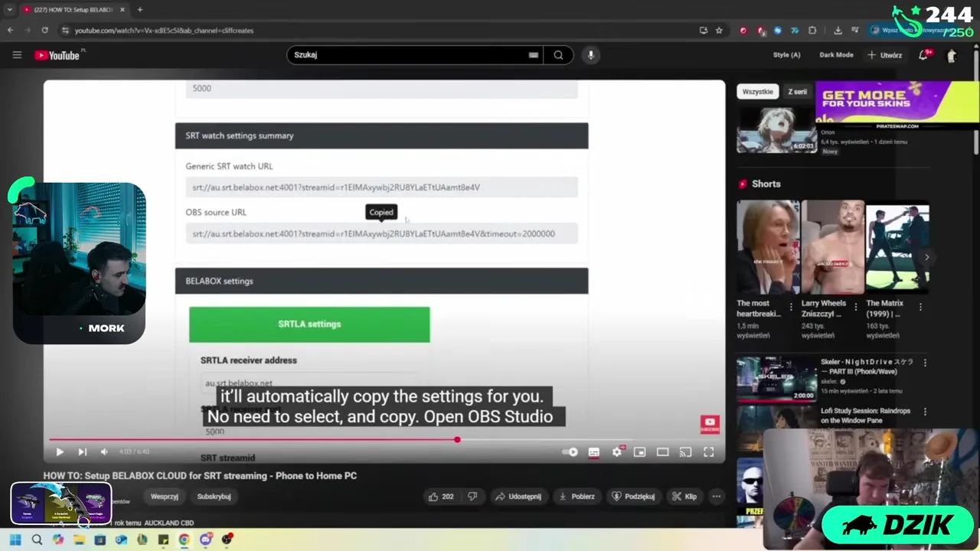Open the Windows Start menu
The image size is (980, 551).
[15, 540]
